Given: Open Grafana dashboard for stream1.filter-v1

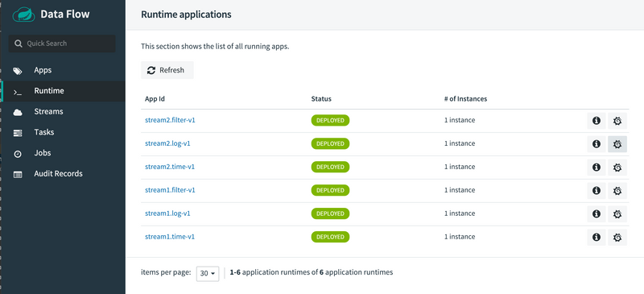Looking at the screenshot, I should 617,191.
